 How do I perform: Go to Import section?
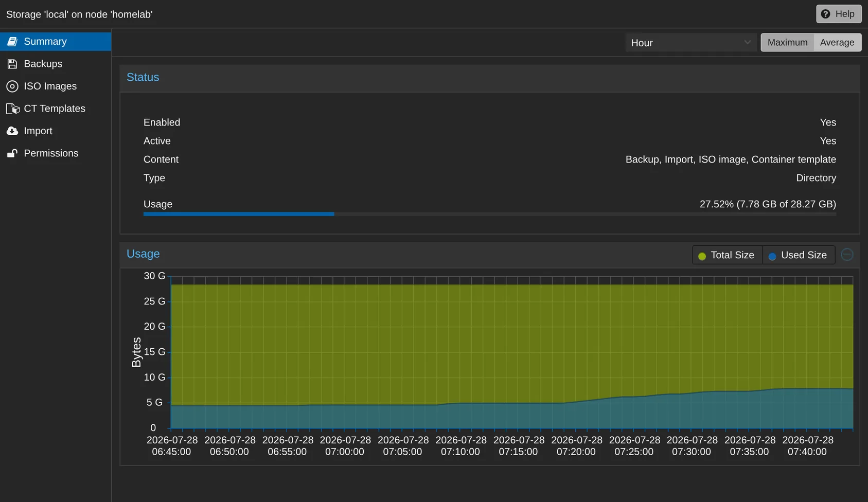click(x=56, y=131)
